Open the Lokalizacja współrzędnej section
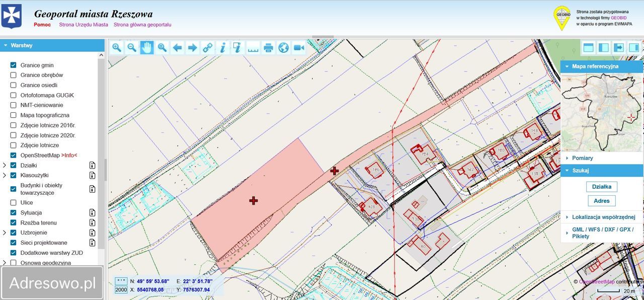Viewport: 644px width, 300px height. [603, 217]
